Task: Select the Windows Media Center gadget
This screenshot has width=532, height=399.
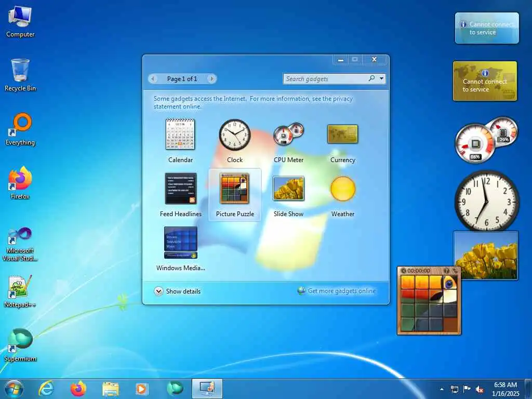Action: click(180, 249)
